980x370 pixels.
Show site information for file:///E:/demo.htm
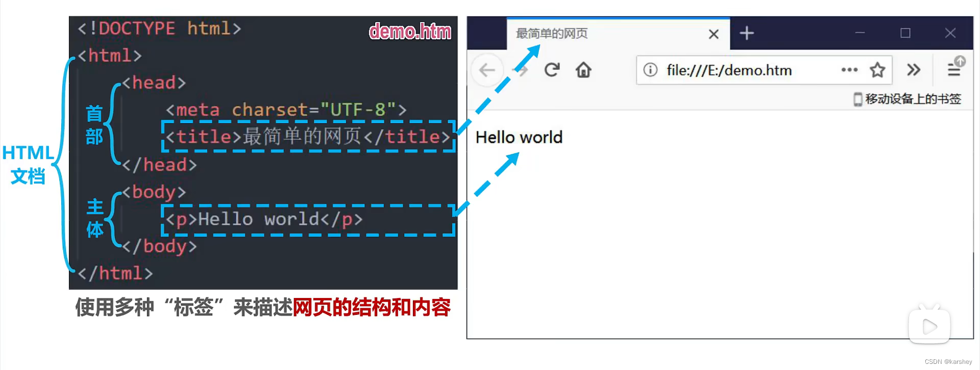(650, 70)
